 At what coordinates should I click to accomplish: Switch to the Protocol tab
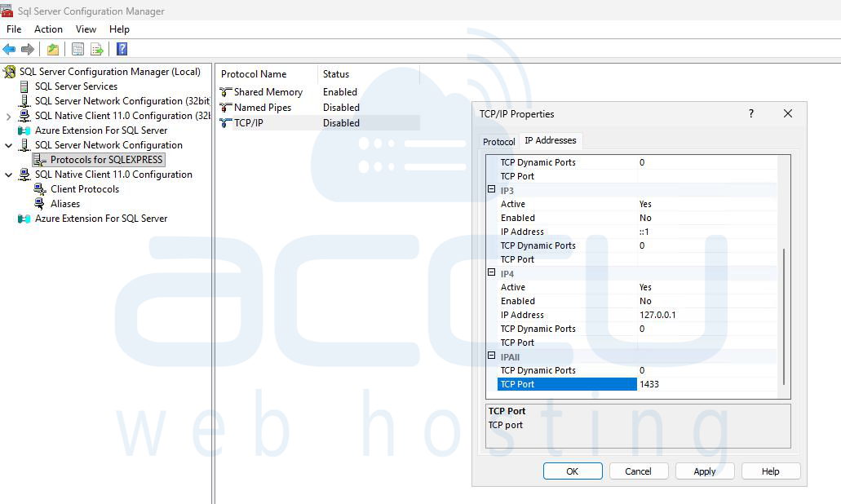pos(499,142)
